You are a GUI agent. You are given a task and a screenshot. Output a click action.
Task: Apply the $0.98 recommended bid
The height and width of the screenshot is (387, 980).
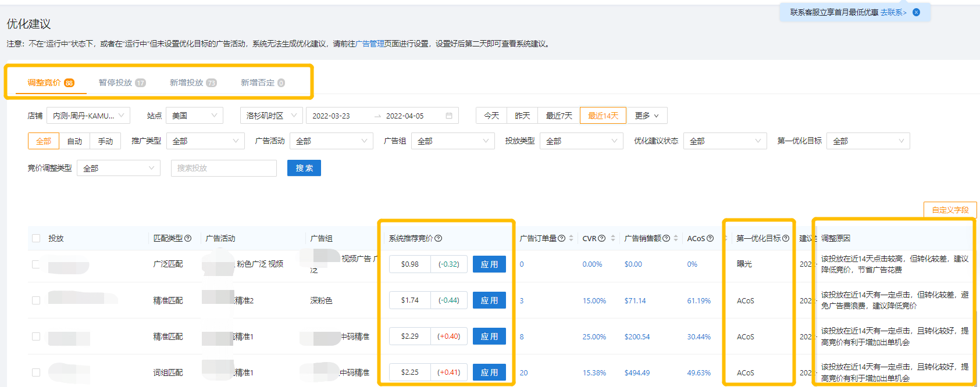(x=489, y=264)
